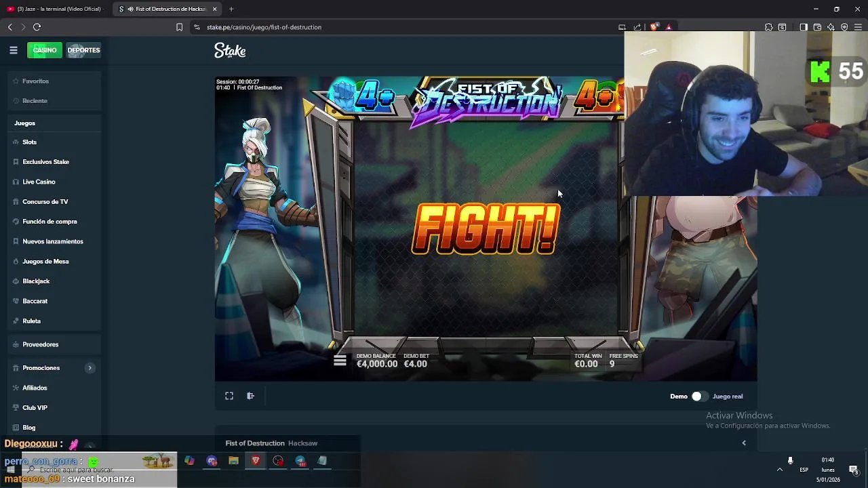Viewport: 868px width, 488px height.
Task: Share this page icon in address bar
Action: pos(637,27)
